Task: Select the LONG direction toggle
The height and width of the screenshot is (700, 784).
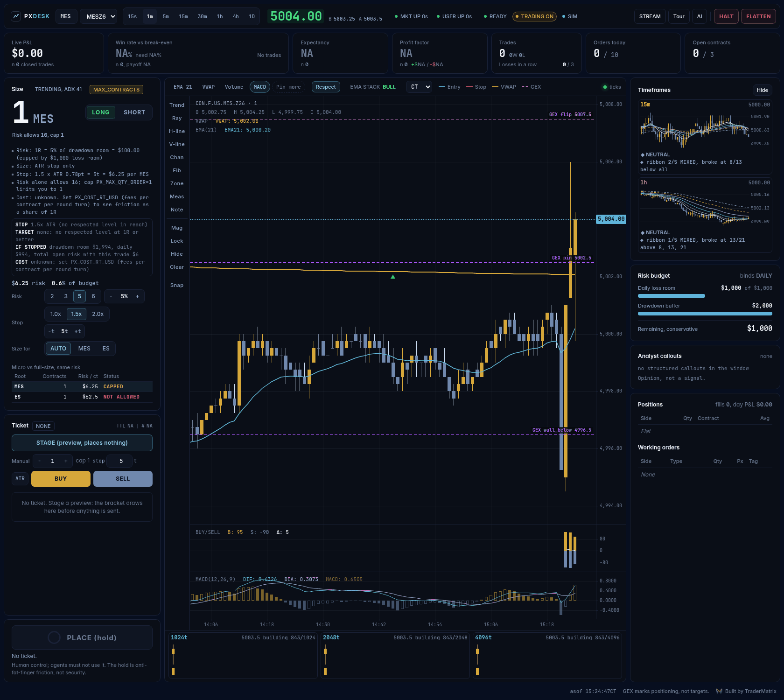Action: pos(101,112)
